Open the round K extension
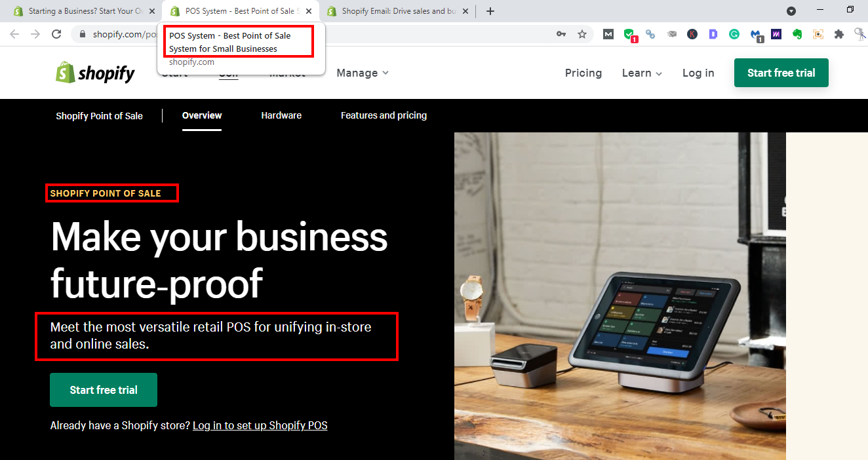The width and height of the screenshot is (868, 460). click(x=692, y=34)
